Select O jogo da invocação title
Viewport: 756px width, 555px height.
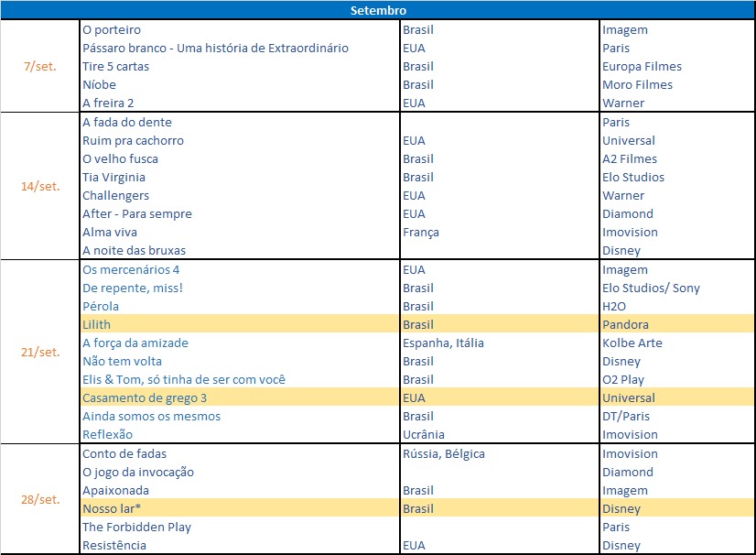(138, 473)
